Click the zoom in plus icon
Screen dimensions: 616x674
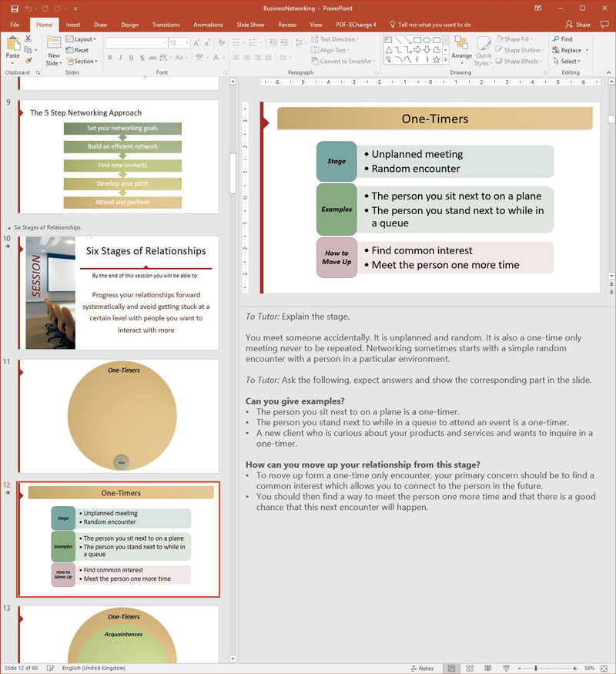click(x=574, y=669)
